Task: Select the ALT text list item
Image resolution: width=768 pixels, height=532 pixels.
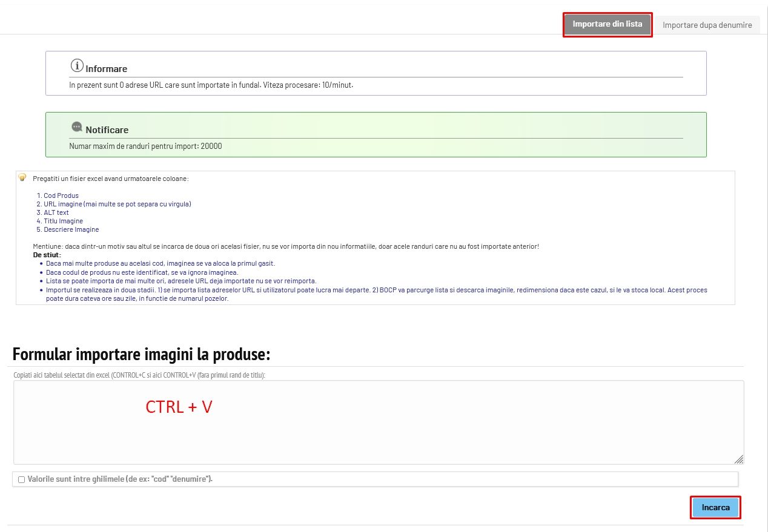Action: coord(56,212)
